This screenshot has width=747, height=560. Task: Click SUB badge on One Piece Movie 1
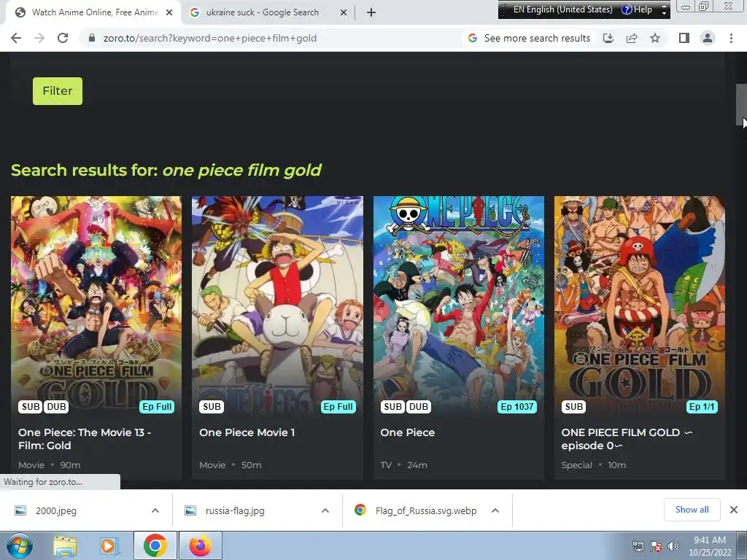point(212,407)
